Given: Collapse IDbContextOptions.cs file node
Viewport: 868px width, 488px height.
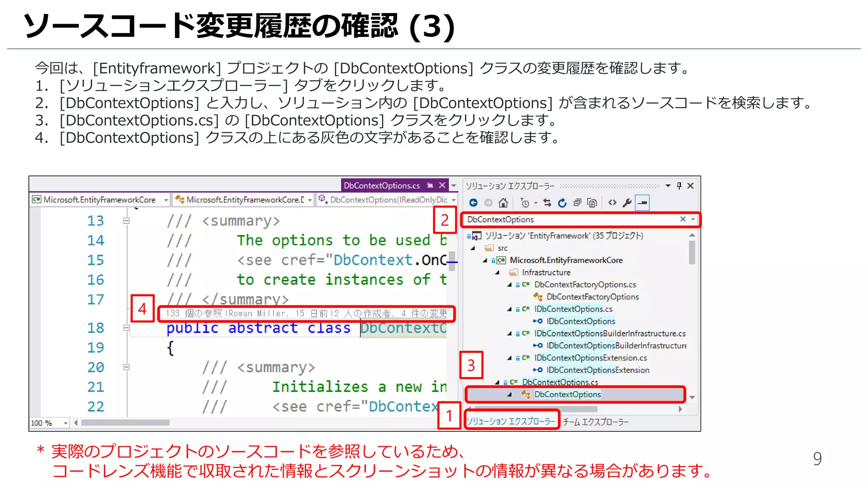Looking at the screenshot, I should click(x=510, y=309).
